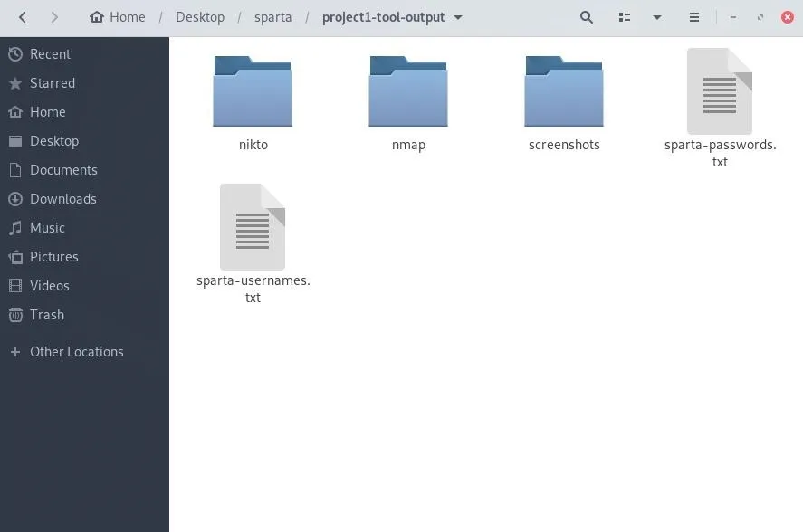803x532 pixels.
Task: Restore the file manager window size
Action: [760, 17]
